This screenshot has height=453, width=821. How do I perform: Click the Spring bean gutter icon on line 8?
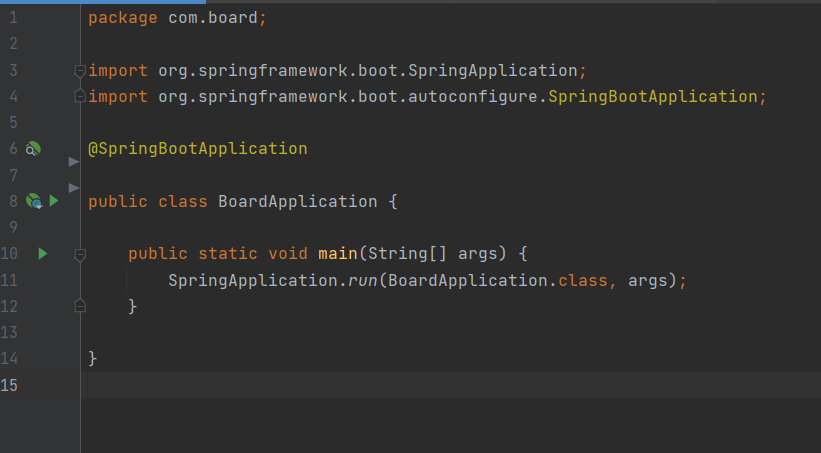click(34, 201)
